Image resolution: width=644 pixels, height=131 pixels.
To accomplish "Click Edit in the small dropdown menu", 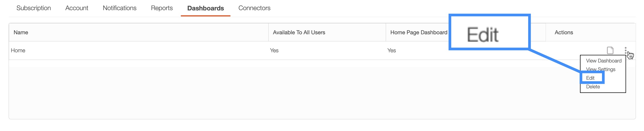I will pyautogui.click(x=590, y=78).
